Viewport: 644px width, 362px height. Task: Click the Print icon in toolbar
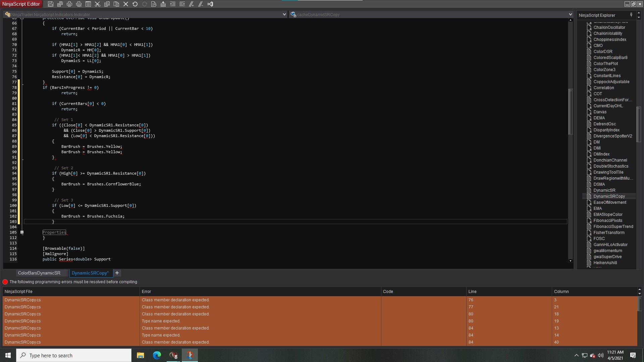click(x=69, y=4)
